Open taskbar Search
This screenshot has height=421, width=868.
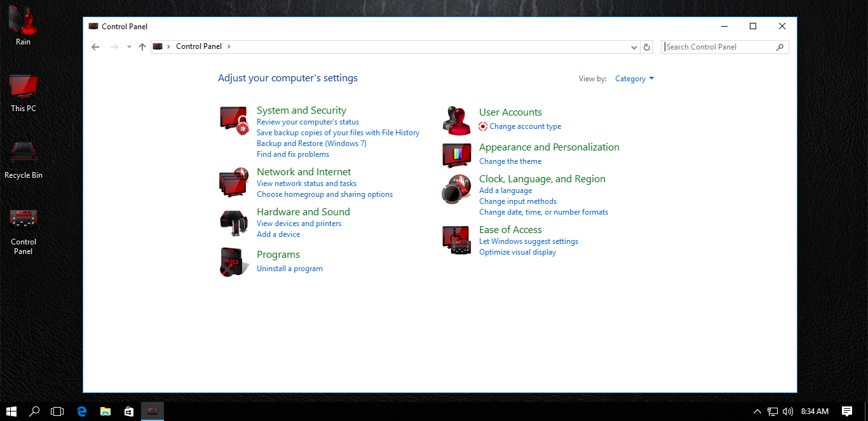pyautogui.click(x=35, y=411)
